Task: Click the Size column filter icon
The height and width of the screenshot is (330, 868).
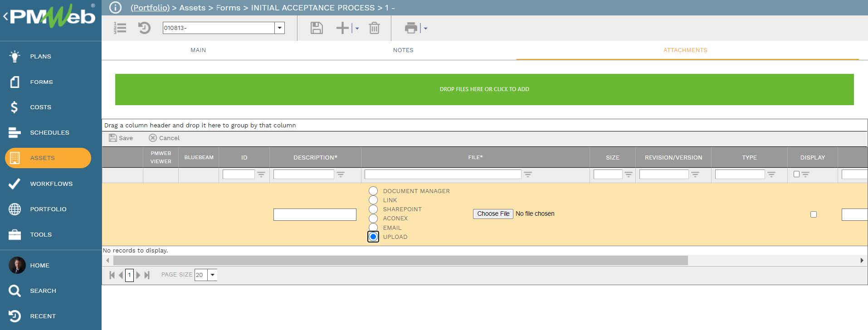Action: point(629,175)
